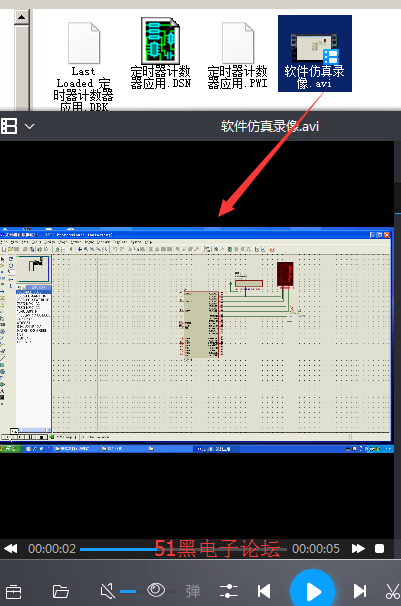Skip to the previous video
The height and width of the screenshot is (606, 401).
coord(264,591)
